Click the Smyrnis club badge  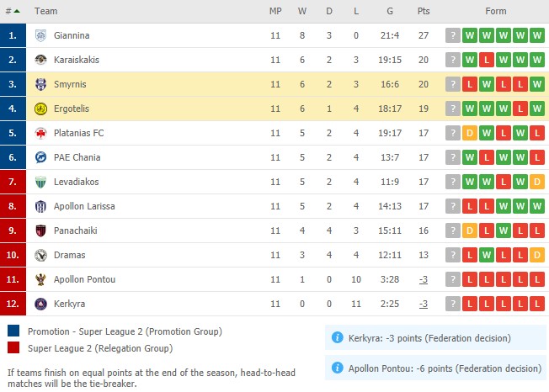(40, 84)
